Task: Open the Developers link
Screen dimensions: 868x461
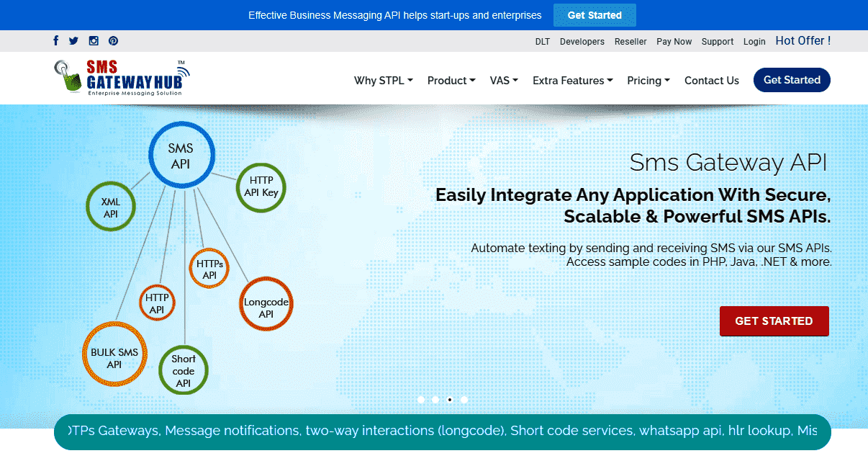Action: [582, 42]
